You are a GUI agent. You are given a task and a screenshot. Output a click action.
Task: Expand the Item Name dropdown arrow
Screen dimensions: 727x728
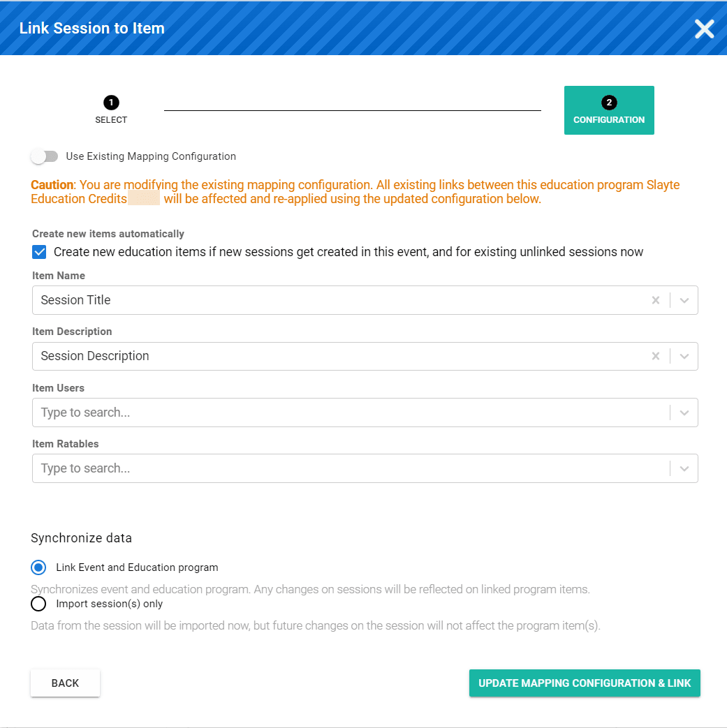click(684, 300)
